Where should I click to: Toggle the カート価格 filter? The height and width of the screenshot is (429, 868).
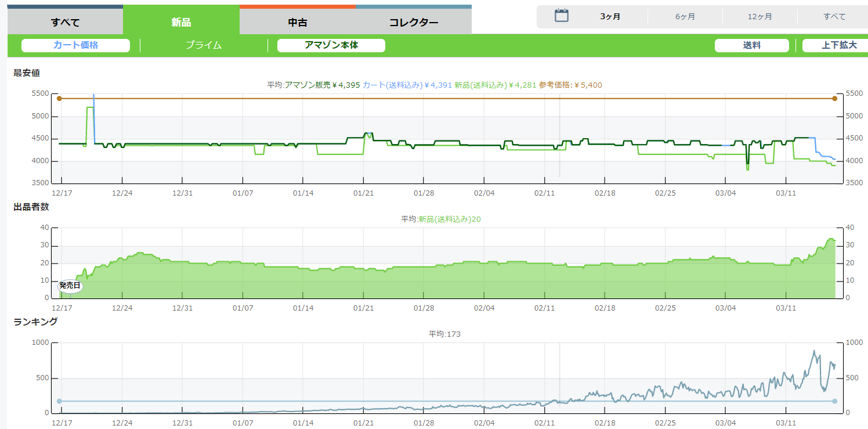click(x=75, y=45)
